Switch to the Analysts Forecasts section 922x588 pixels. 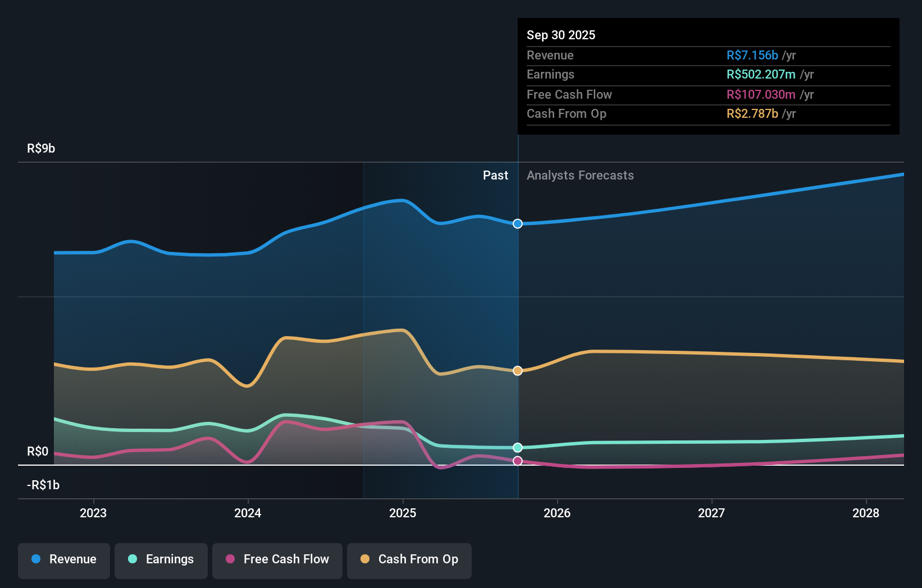(x=580, y=175)
